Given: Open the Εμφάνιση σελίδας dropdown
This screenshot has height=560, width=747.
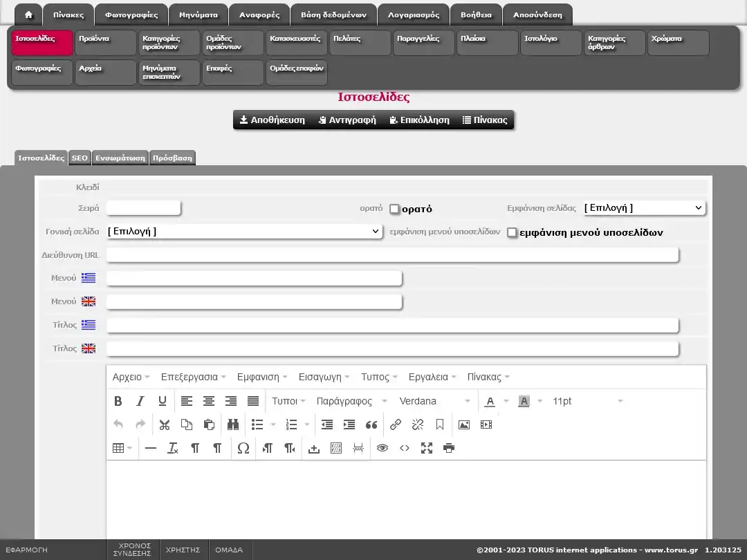Looking at the screenshot, I should (x=644, y=207).
